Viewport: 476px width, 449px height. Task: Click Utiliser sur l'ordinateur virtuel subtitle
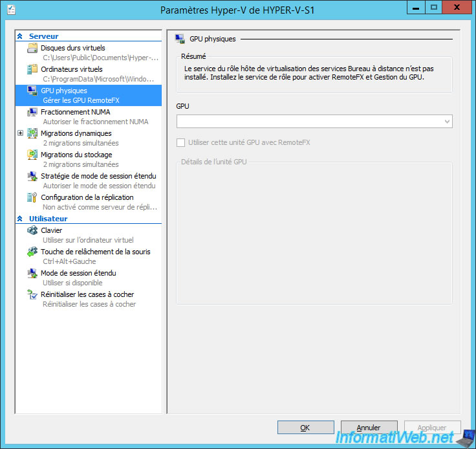coord(88,240)
